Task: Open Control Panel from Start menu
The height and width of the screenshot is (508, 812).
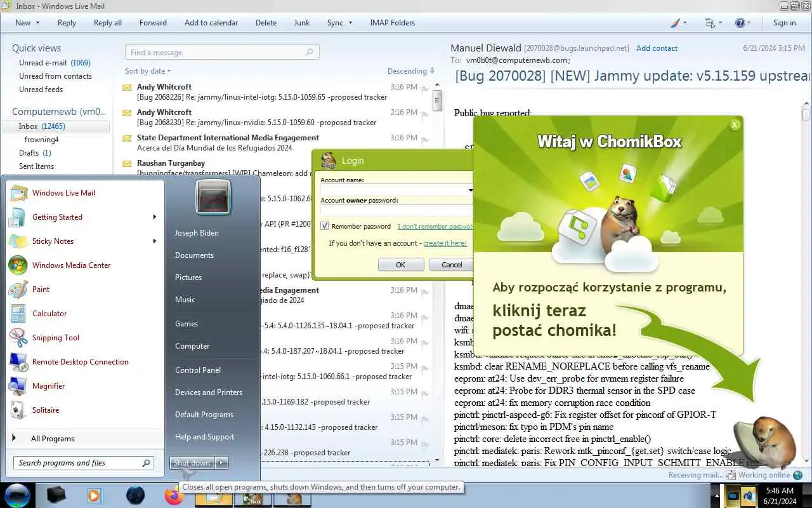Action: click(x=198, y=370)
